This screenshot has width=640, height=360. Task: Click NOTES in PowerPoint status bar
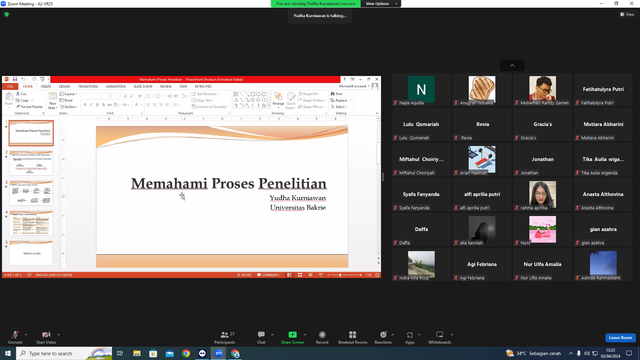tap(244, 275)
